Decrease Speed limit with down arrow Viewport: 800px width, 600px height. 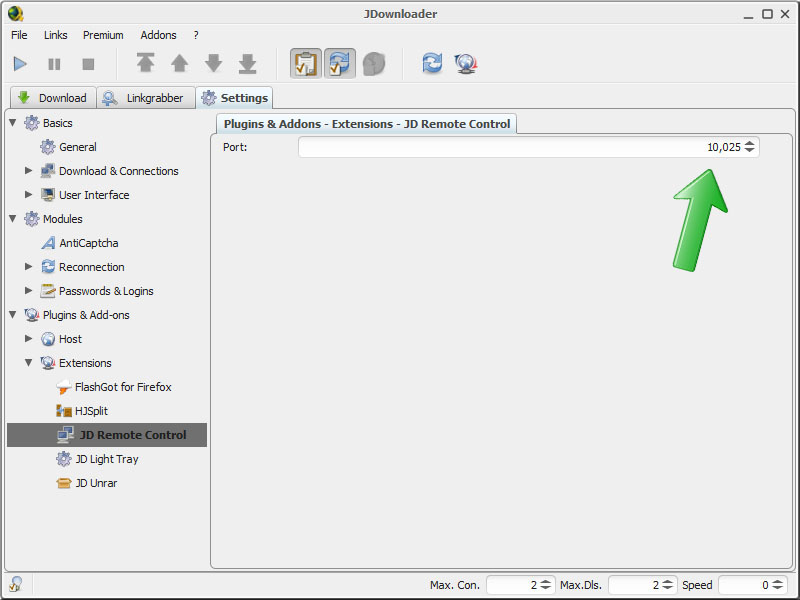point(778,588)
